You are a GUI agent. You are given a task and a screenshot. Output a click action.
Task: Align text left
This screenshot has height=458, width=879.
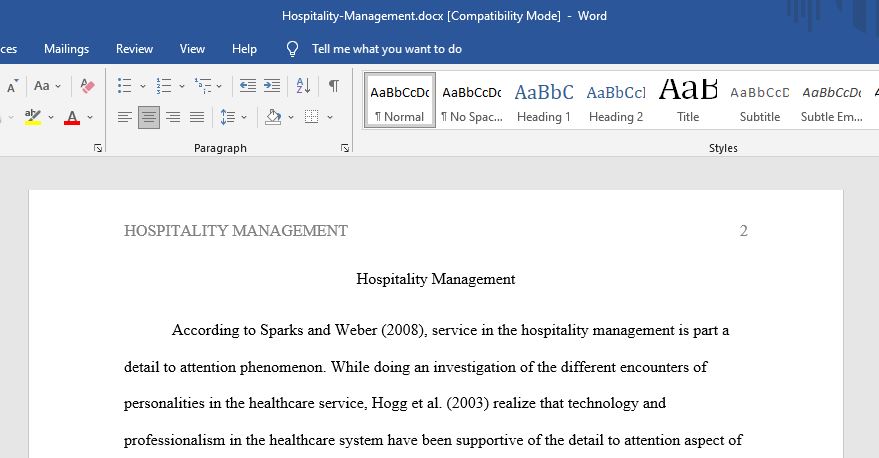124,117
